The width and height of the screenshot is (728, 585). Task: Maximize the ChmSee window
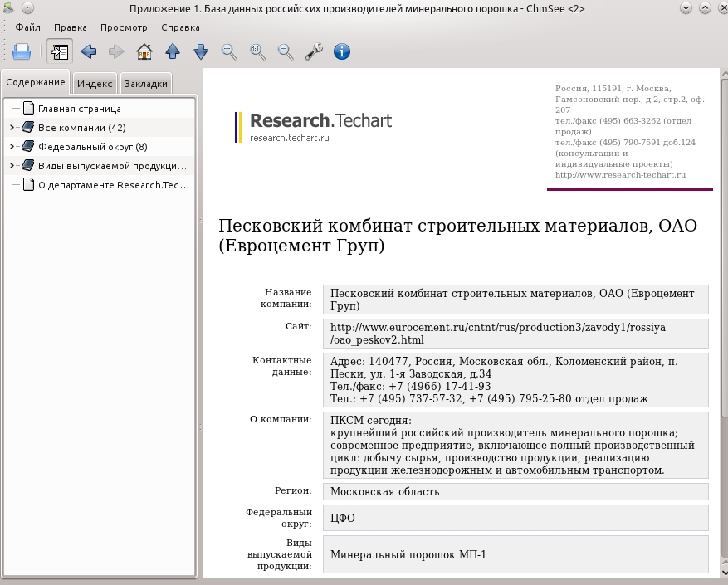705,8
